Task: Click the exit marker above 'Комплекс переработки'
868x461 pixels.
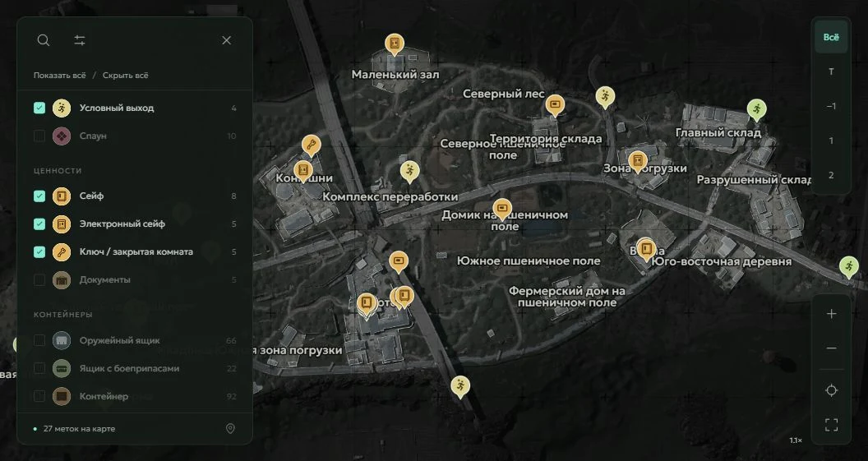Action: point(409,172)
